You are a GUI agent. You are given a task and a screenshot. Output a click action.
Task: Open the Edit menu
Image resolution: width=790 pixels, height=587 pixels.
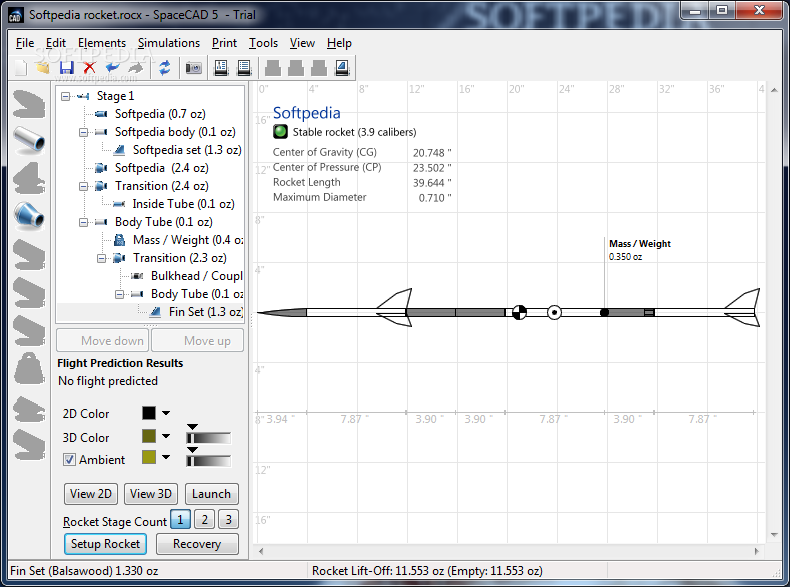[x=55, y=43]
